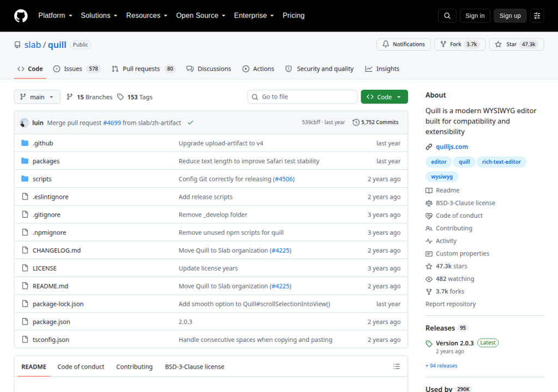Expand the Resources menu
558x392 pixels.
pyautogui.click(x=147, y=16)
